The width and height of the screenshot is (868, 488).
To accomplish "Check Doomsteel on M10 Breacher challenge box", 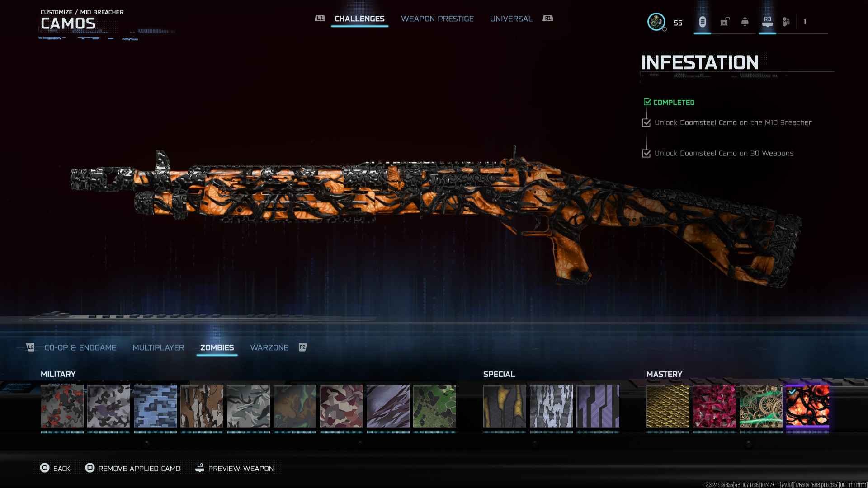I will pyautogui.click(x=646, y=123).
